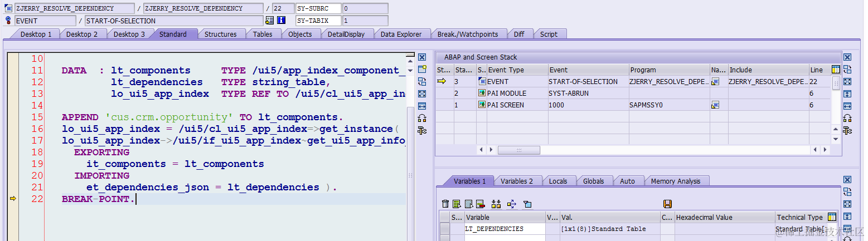Screen dimensions: 868x241
Task: Switch to the Globals tab
Action: pos(594,181)
